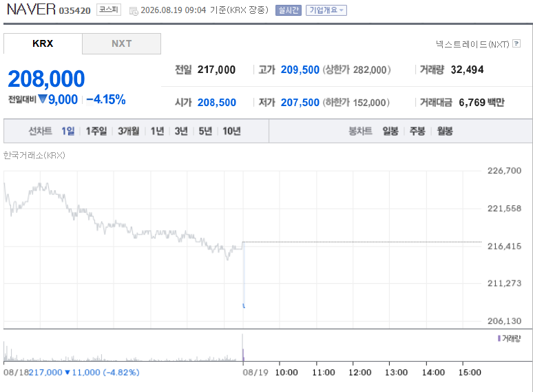Click the 12:00 time axis label

click(359, 372)
